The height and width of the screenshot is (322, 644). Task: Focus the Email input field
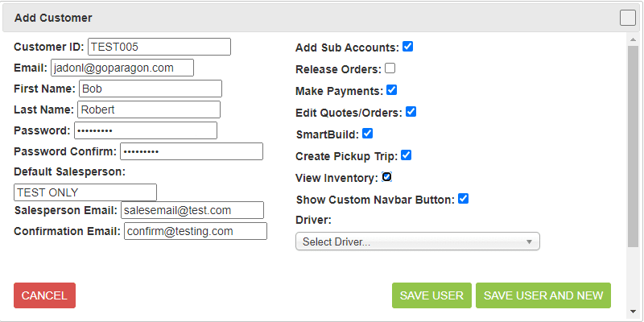pos(122,68)
